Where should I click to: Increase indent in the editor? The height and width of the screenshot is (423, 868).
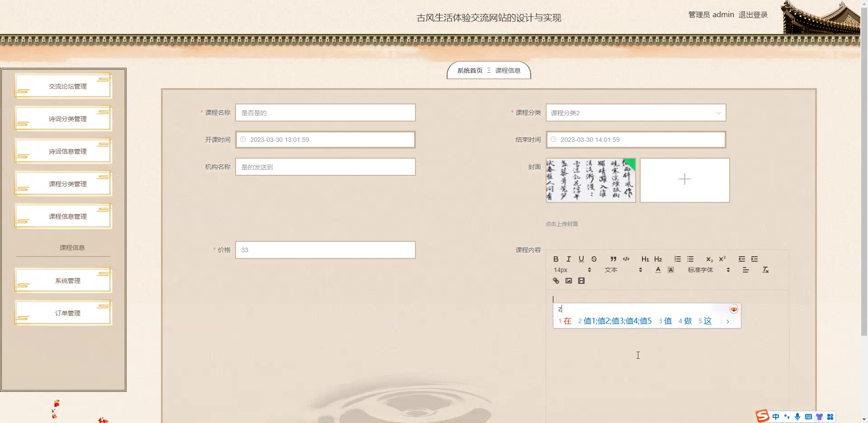[x=754, y=259]
